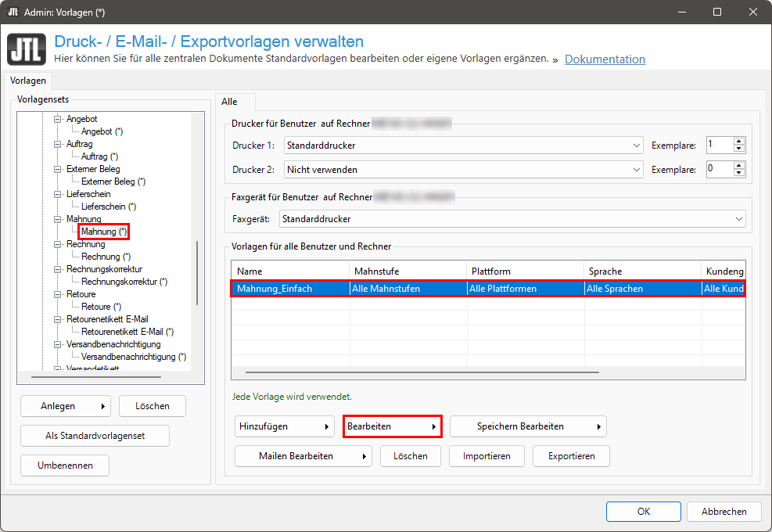Click the Exemplare field for Drucker 2

coord(720,170)
